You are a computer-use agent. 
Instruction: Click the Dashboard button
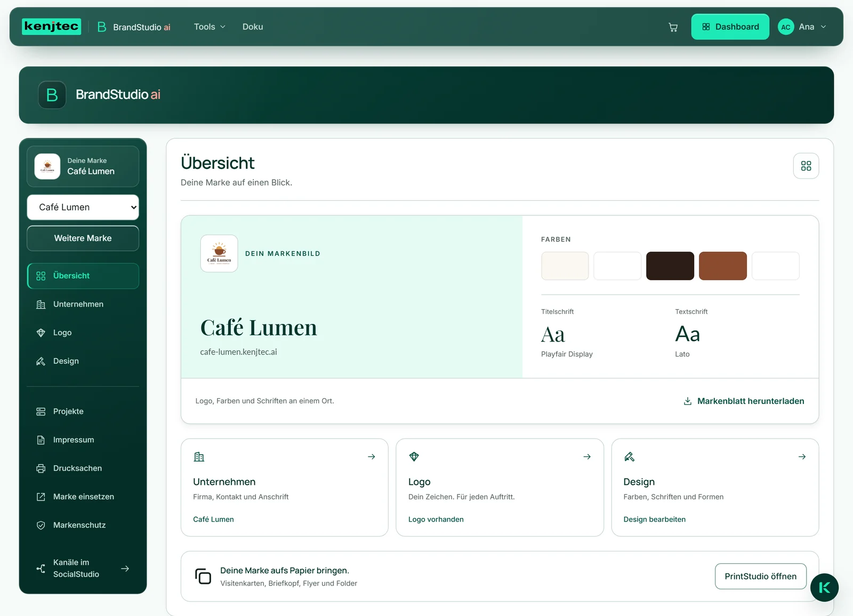(x=730, y=27)
